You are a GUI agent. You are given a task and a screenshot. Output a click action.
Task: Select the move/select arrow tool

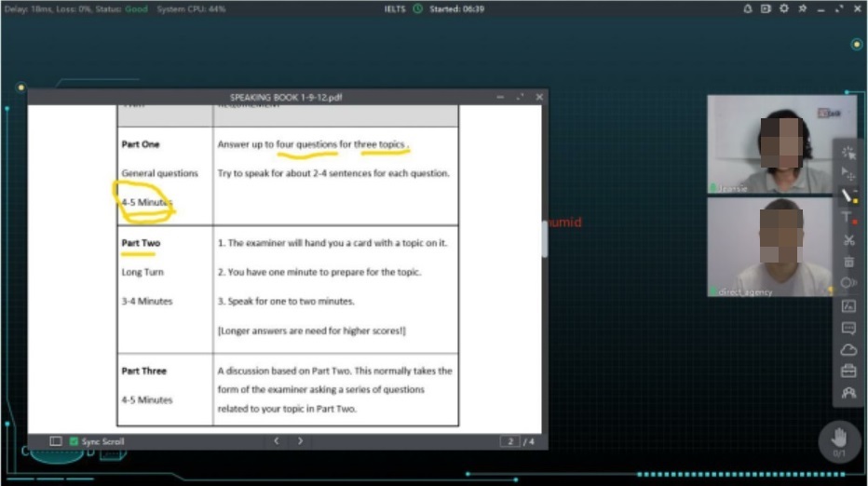click(x=848, y=174)
